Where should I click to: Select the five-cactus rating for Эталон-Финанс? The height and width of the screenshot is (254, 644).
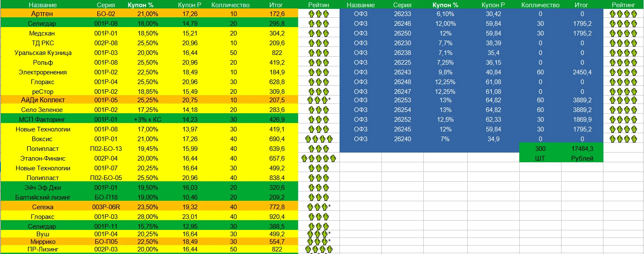coord(318,158)
